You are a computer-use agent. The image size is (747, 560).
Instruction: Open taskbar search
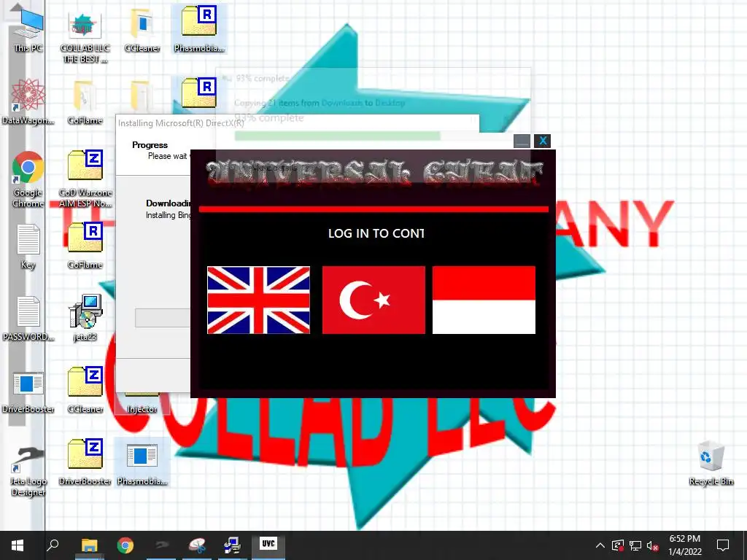[53, 545]
